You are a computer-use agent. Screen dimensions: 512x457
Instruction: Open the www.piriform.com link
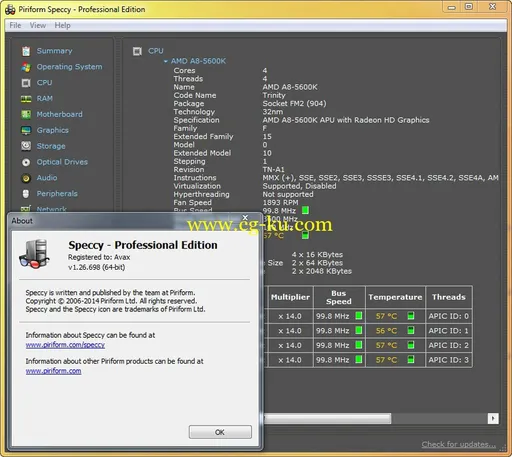[x=53, y=371]
